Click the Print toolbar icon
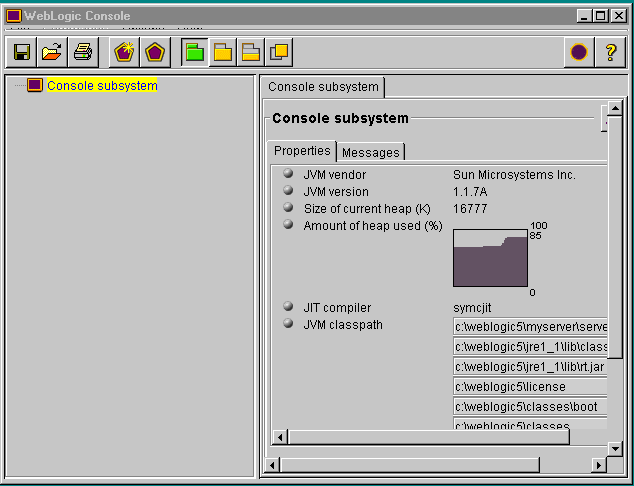This screenshot has height=486, width=634. 83,52
